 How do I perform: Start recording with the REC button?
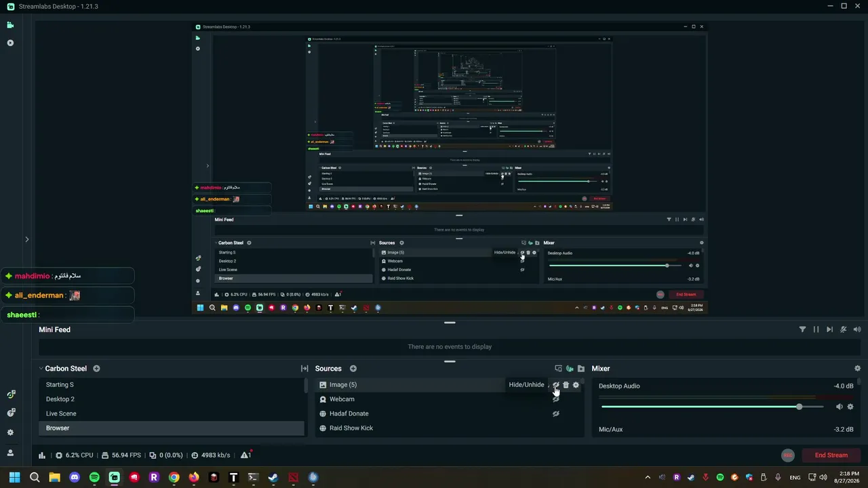(787, 455)
